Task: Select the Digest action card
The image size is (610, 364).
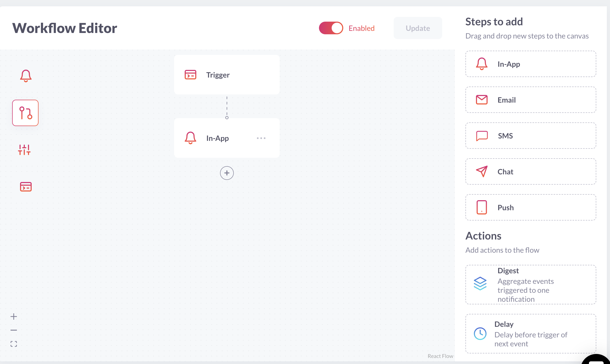Action: click(x=530, y=285)
